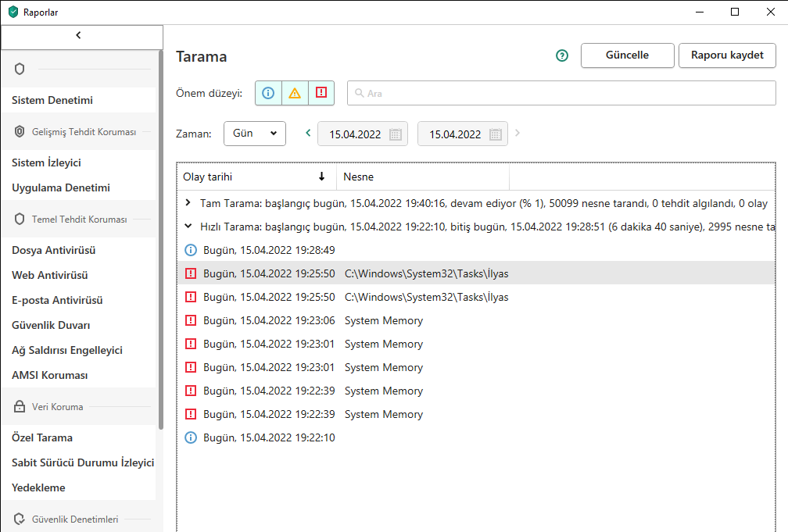Click the Raporu kaydet button
The height and width of the screenshot is (532, 788).
point(727,55)
